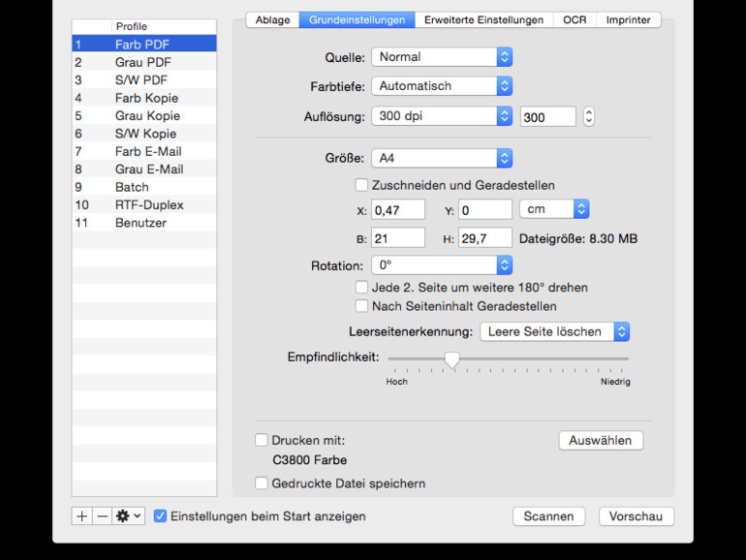The image size is (746, 560).
Task: Go to the OCR tab
Action: click(575, 20)
